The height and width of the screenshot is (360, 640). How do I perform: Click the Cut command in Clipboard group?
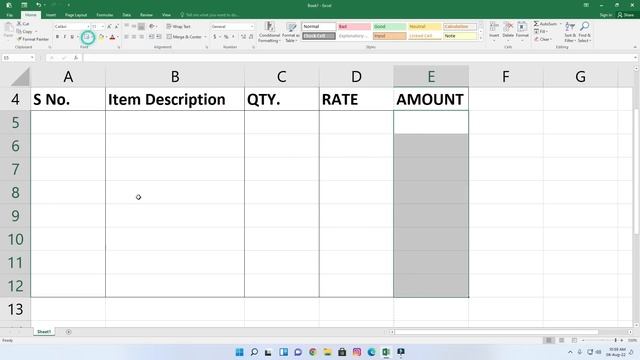pyautogui.click(x=23, y=24)
